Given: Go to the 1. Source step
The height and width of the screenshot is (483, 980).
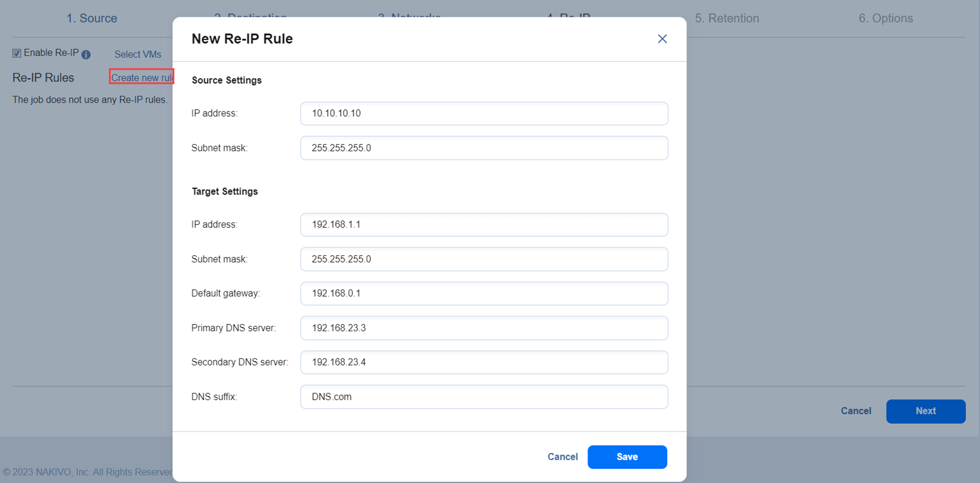Looking at the screenshot, I should click(x=91, y=18).
